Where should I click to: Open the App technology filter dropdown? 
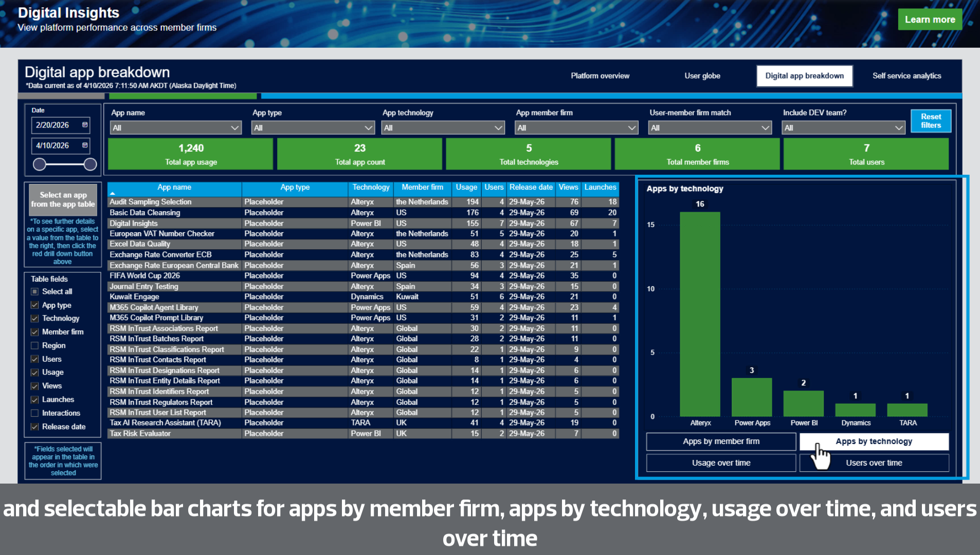pyautogui.click(x=443, y=128)
